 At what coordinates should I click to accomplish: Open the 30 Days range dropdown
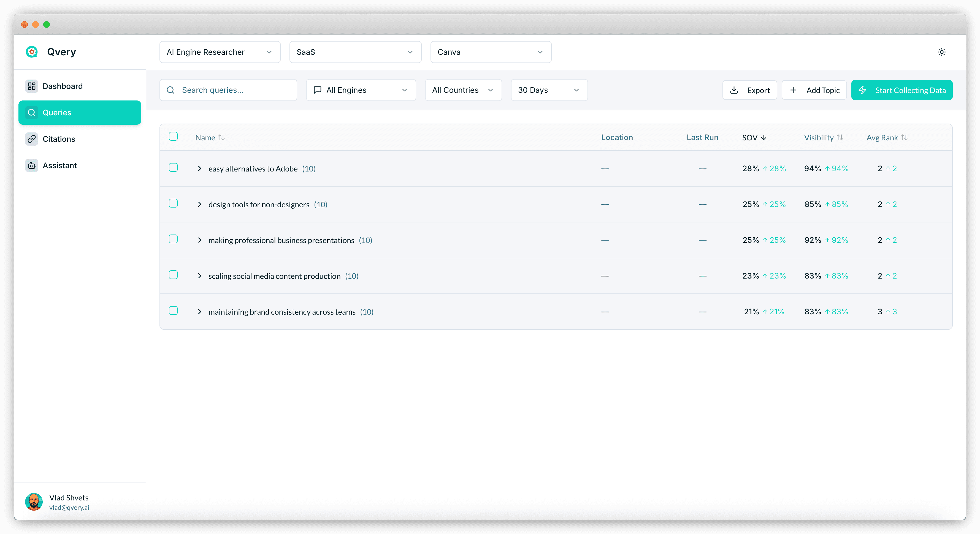point(549,90)
